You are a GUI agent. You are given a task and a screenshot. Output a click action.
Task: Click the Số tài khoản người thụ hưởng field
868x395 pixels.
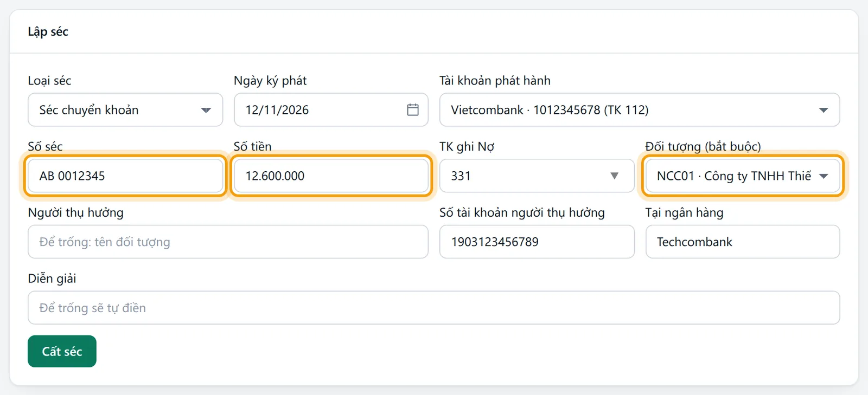click(x=537, y=242)
